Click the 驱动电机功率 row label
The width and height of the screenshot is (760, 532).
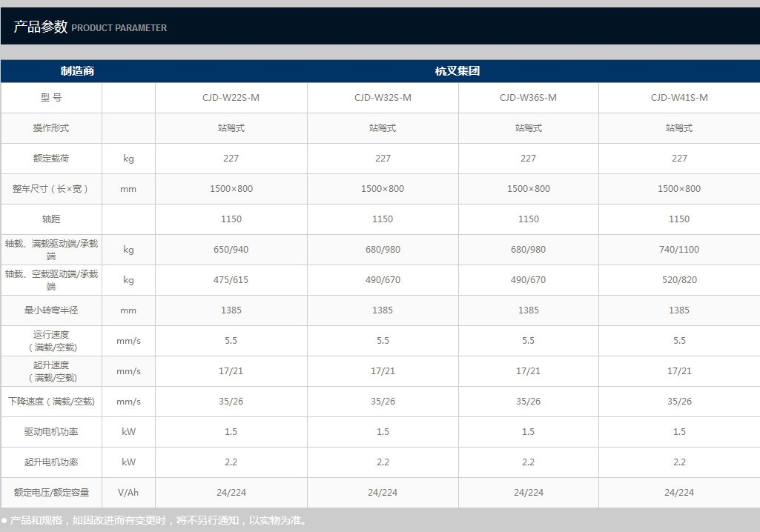point(51,432)
